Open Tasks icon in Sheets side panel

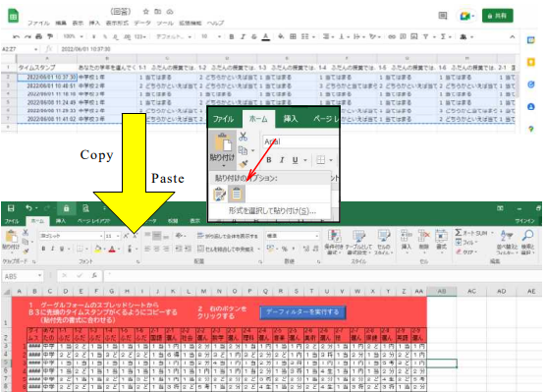(530, 84)
